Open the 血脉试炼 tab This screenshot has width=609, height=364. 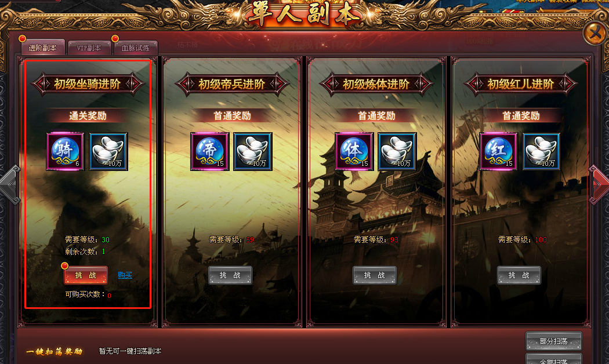coord(136,48)
